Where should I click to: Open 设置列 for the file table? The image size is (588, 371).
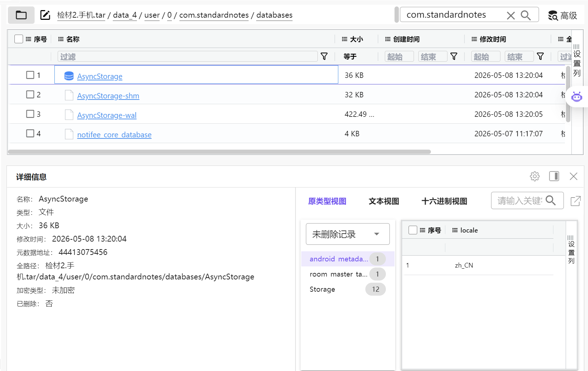coord(577,60)
